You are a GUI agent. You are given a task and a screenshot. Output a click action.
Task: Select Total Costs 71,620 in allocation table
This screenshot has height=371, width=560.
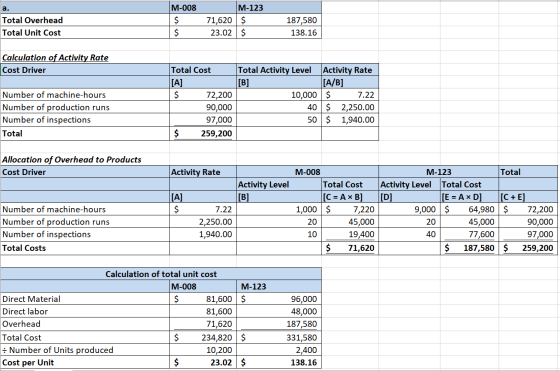350,248
